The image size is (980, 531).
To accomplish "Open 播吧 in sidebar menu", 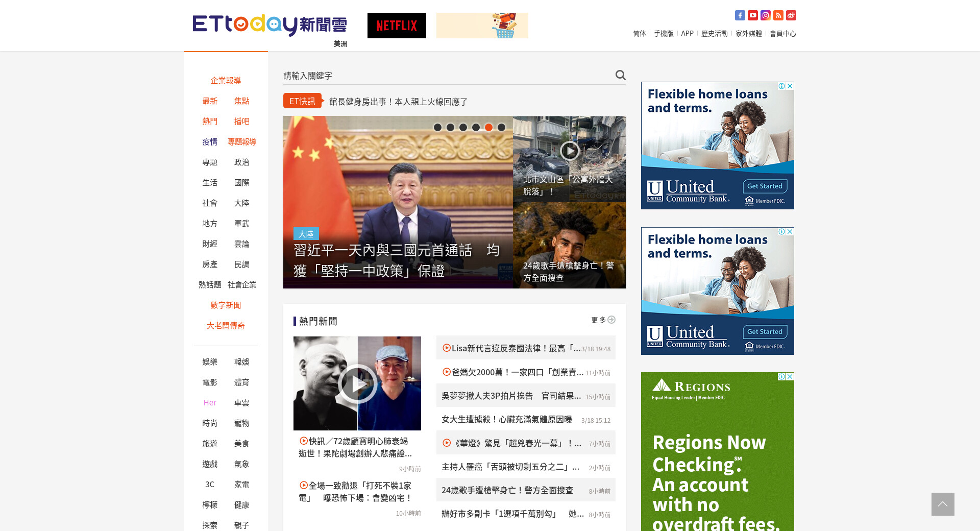I will pos(242,122).
